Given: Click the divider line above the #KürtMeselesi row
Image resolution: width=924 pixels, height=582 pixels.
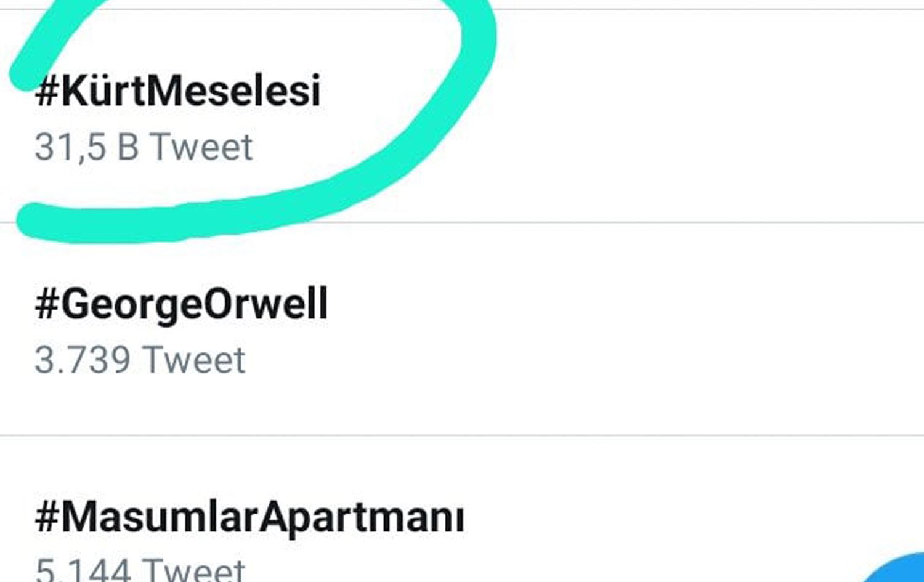Looking at the screenshot, I should [x=678, y=9].
